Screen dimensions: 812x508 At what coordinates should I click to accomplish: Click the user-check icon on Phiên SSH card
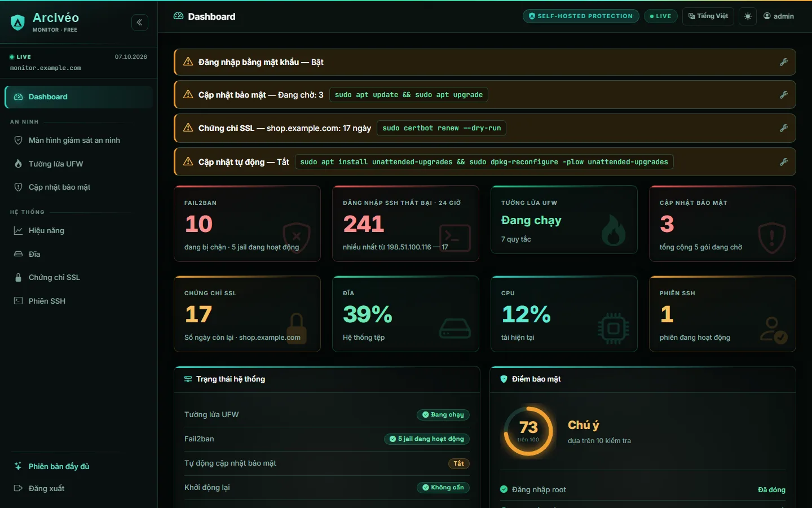coord(774,330)
